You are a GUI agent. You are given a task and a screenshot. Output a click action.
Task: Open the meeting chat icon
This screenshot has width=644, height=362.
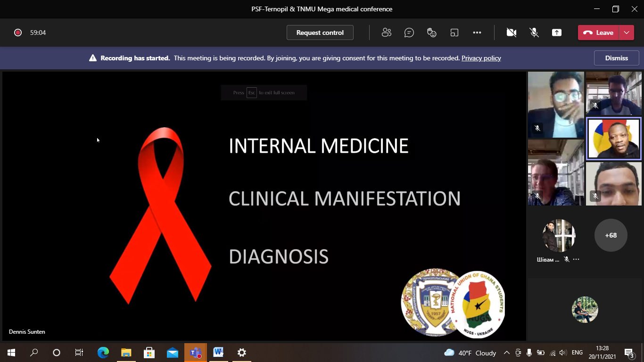coord(409,33)
